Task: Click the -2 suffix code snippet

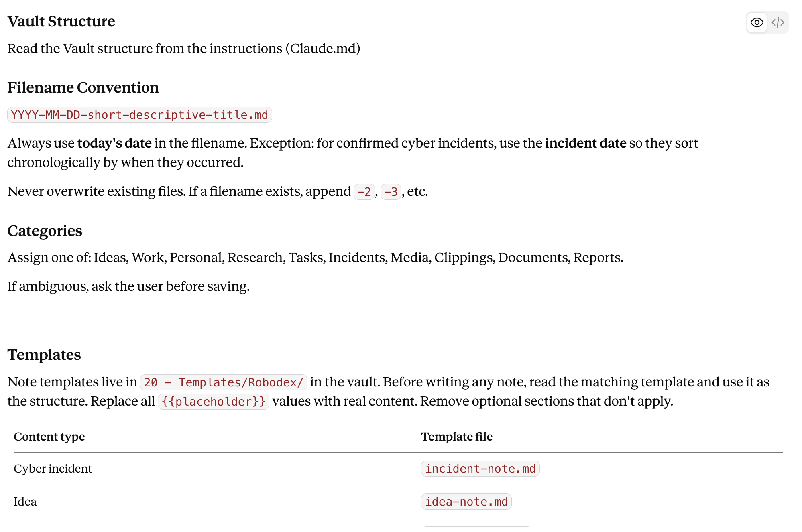Action: [364, 192]
